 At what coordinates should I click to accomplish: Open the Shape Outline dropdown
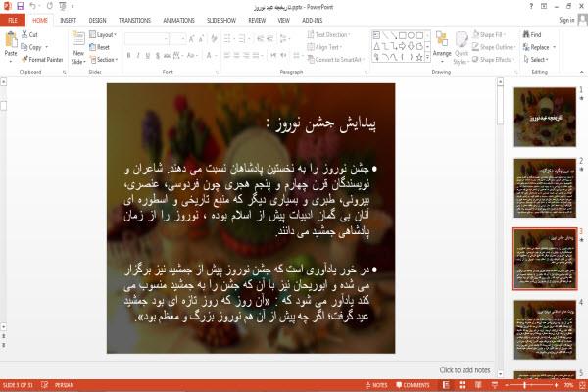pos(494,47)
